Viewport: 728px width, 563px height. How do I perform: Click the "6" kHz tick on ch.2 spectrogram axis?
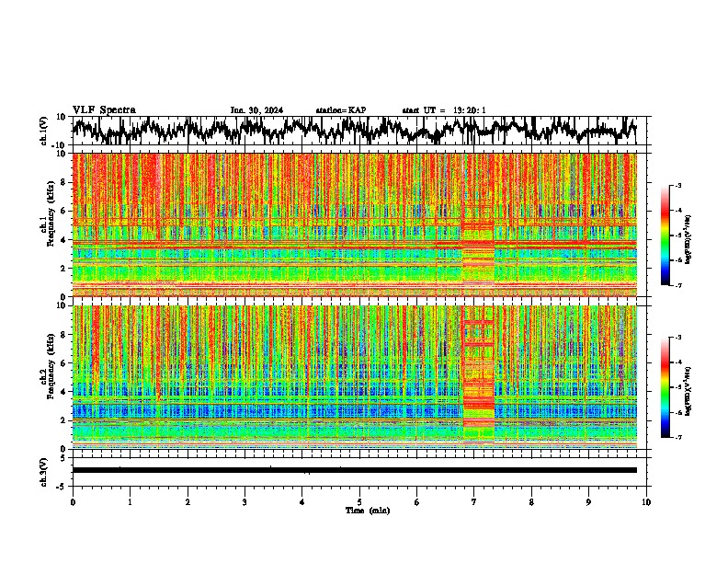coord(63,363)
